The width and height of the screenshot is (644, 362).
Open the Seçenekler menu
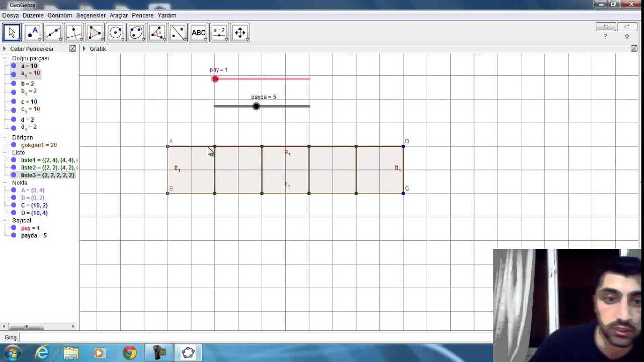91,16
